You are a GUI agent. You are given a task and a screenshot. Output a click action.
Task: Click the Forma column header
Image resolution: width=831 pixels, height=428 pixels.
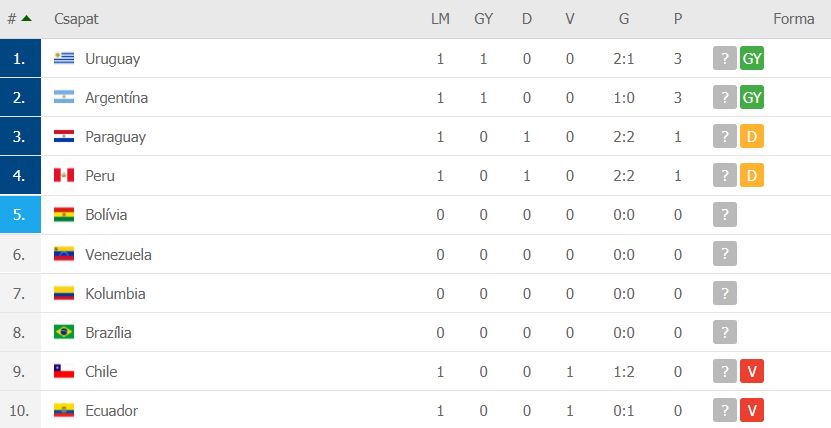(793, 19)
